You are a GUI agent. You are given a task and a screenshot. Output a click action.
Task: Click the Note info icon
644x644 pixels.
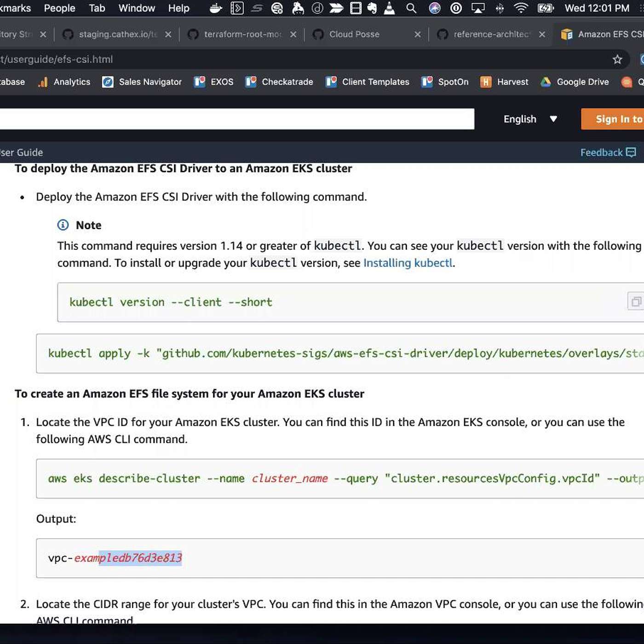(63, 225)
